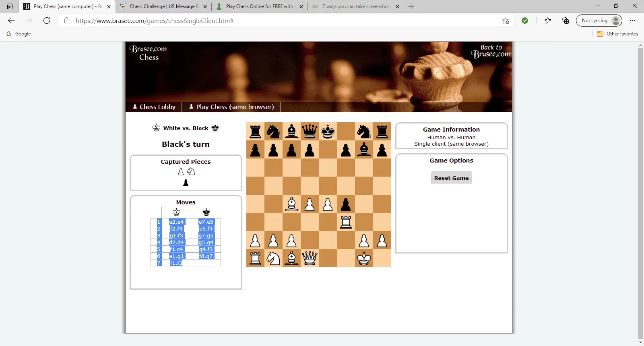Go back to the previous page
The image size is (644, 346).
pos(11,21)
